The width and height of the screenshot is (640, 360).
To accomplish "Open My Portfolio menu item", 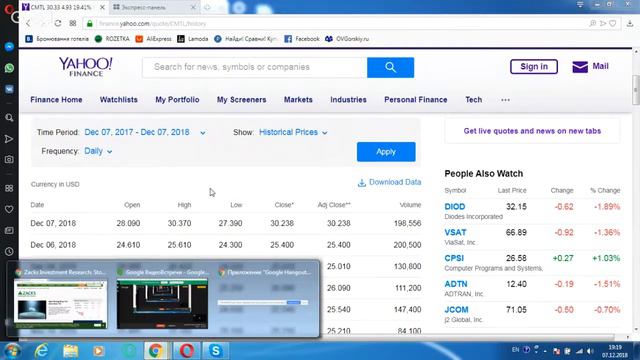I will coord(177,100).
